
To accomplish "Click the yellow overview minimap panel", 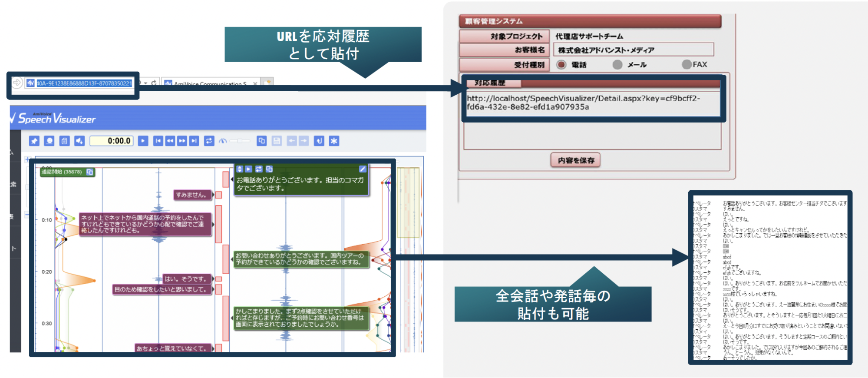I will click(408, 203).
